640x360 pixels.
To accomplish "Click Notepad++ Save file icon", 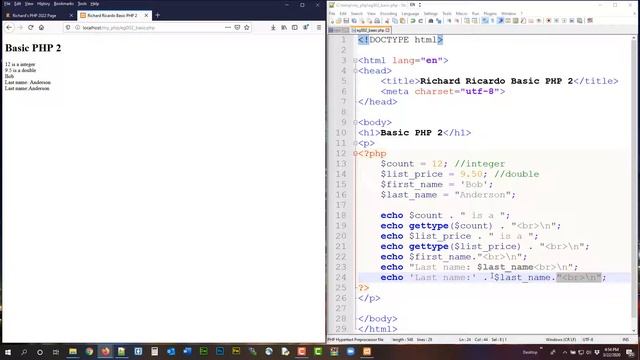I will pyautogui.click(x=346, y=20).
